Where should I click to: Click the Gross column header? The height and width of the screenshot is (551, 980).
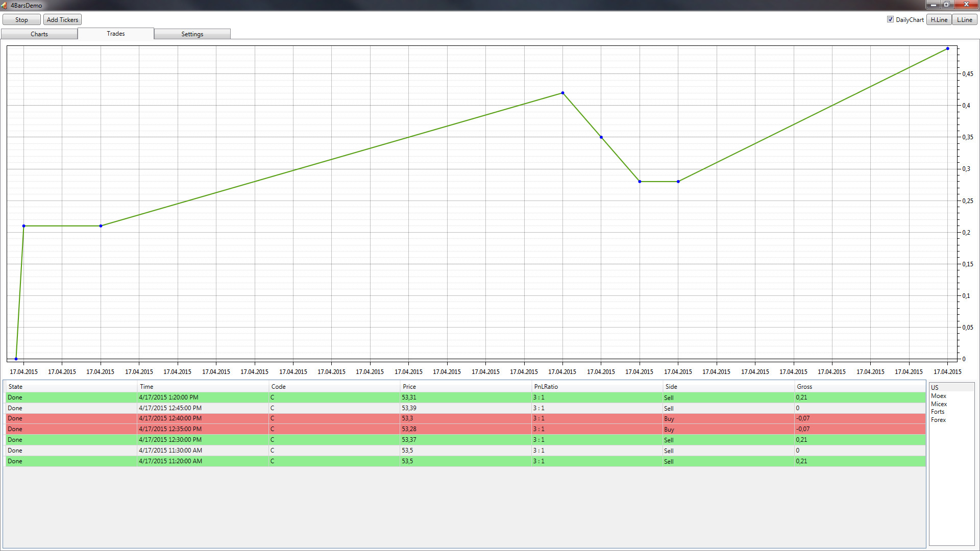coord(804,387)
